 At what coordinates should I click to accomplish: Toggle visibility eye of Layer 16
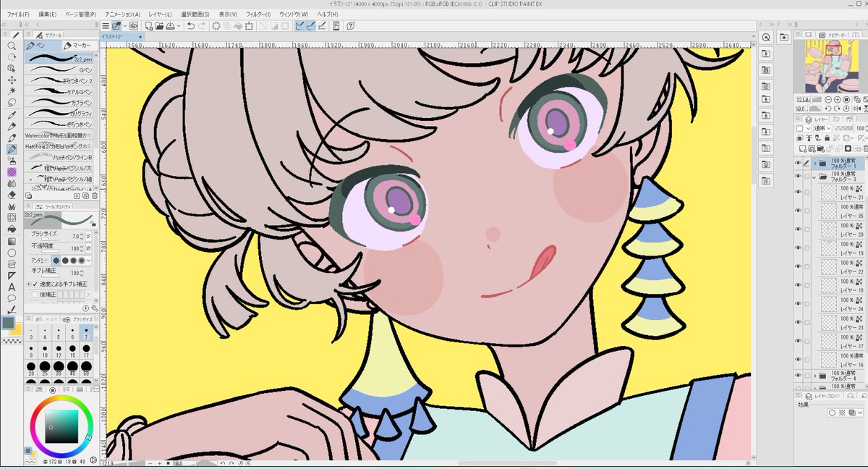pos(798,360)
